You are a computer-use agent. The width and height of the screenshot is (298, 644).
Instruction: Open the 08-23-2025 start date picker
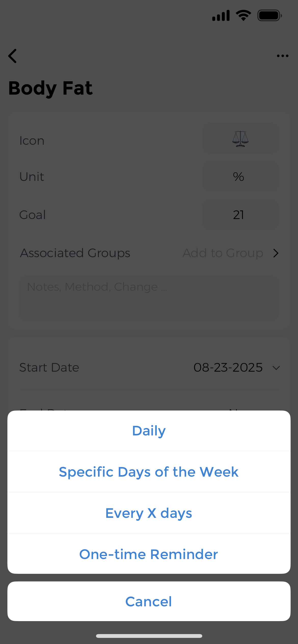point(228,368)
